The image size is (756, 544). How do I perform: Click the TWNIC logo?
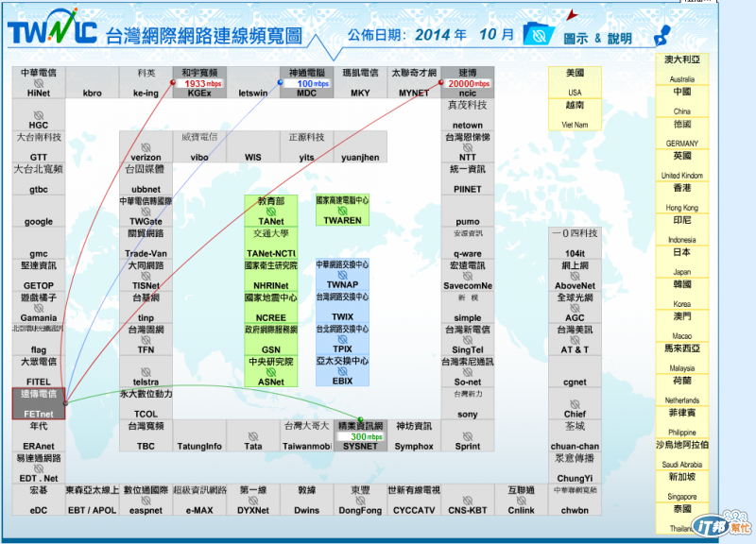click(52, 27)
